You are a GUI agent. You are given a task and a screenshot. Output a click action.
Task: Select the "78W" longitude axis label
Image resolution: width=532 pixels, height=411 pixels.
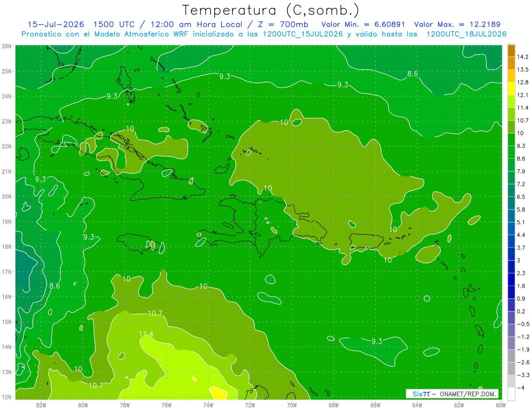tap(125, 405)
